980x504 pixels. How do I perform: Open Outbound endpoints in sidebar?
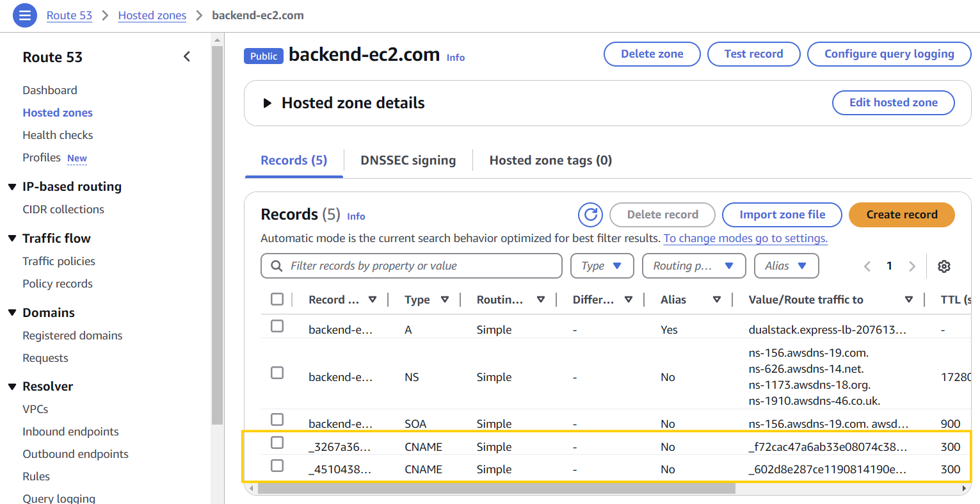[76, 454]
